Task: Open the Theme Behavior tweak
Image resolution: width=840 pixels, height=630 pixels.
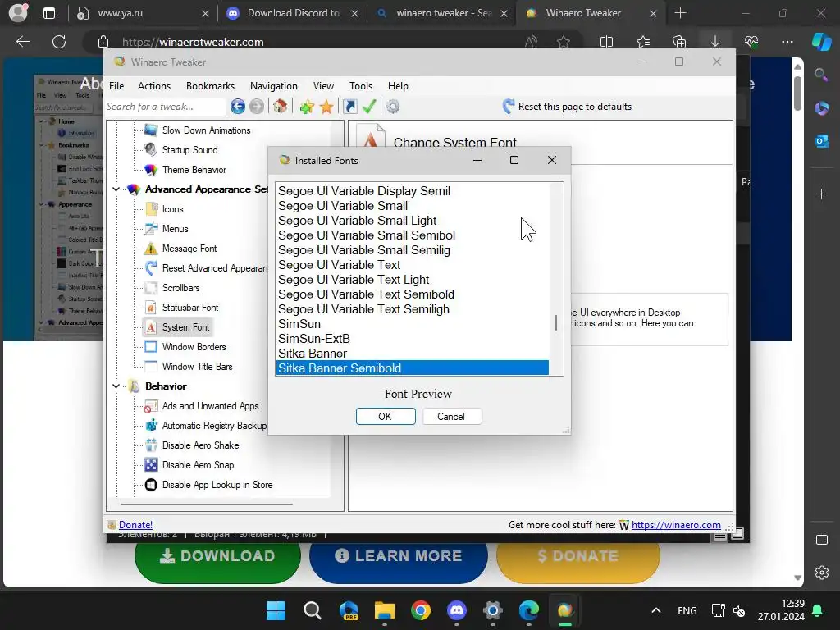Action: pyautogui.click(x=194, y=170)
